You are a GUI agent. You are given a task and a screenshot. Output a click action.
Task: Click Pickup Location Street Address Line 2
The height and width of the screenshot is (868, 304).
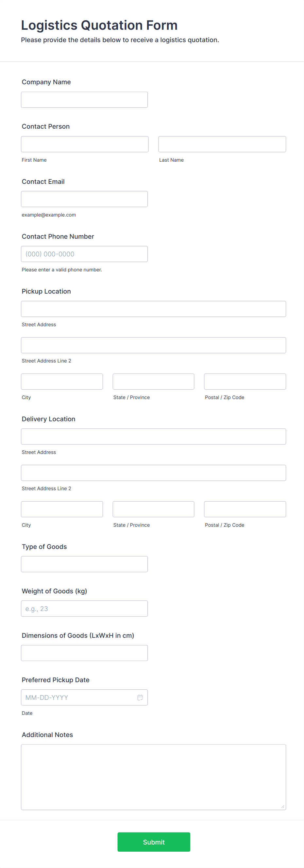pyautogui.click(x=153, y=346)
